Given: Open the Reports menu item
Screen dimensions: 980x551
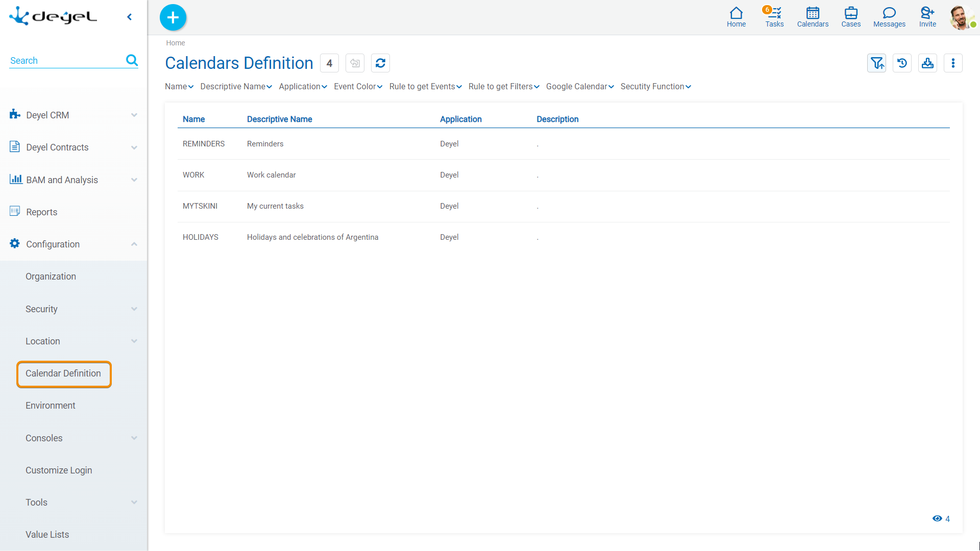Looking at the screenshot, I should pos(42,212).
